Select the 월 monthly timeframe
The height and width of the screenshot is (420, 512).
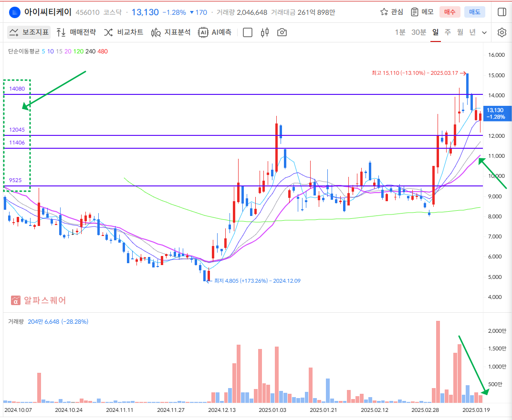tap(460, 32)
